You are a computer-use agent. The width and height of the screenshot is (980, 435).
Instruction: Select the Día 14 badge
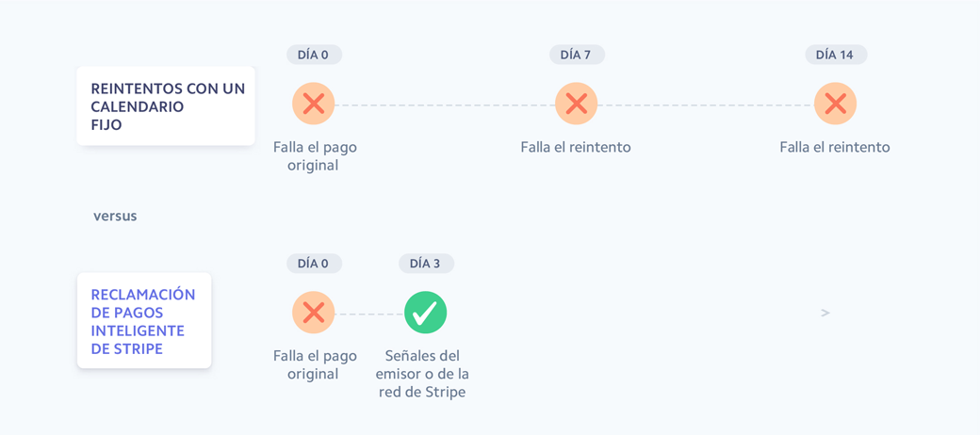[835, 55]
